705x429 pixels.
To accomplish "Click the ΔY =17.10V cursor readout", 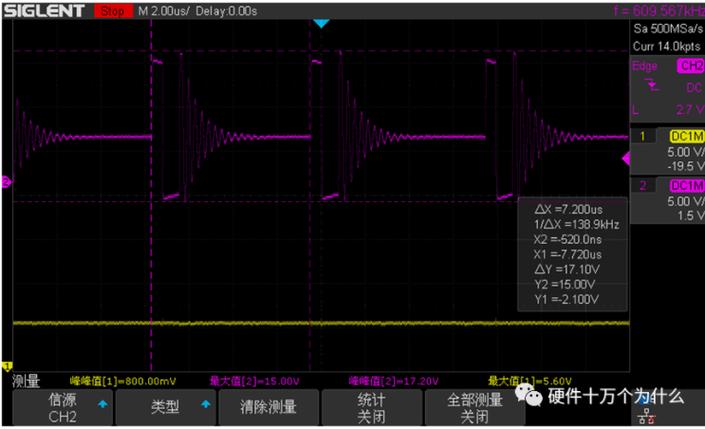I will click(567, 270).
